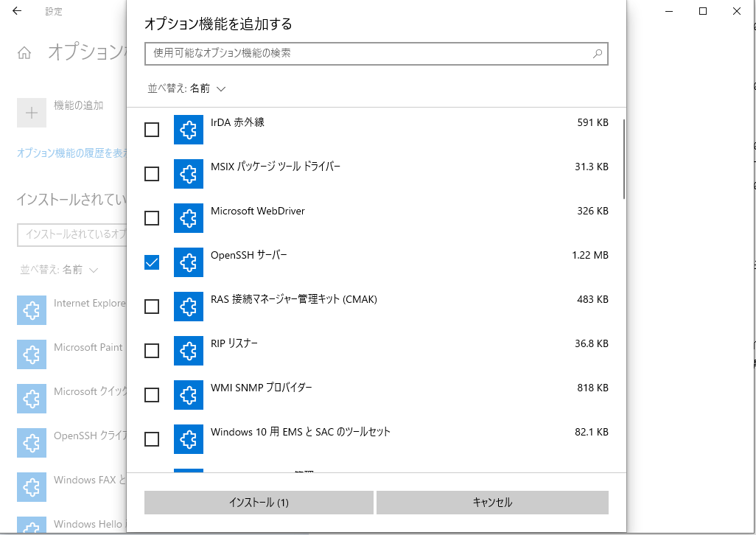Check the Microsoft WebDriver checkbox
Image resolution: width=756 pixels, height=535 pixels.
[152, 218]
